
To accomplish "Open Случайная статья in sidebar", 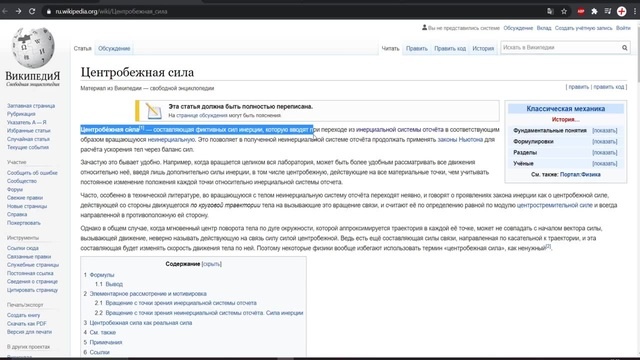I will (28, 139).
